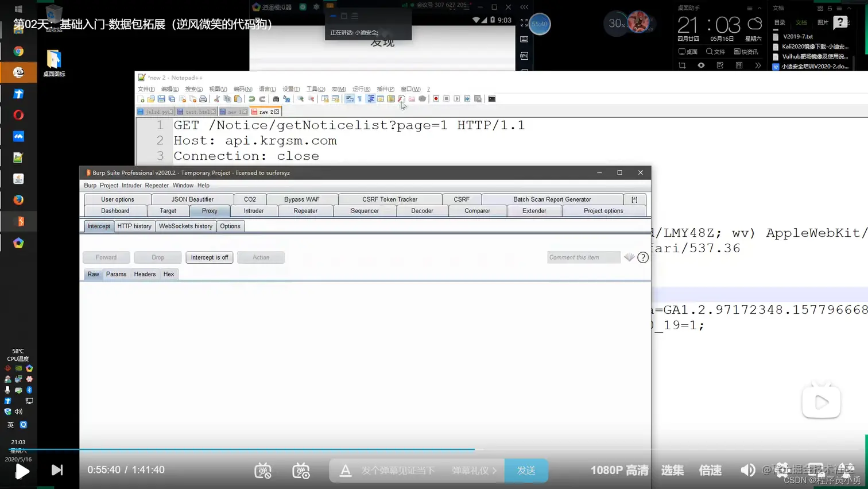Open 1080P 高清 quality selector
The image size is (868, 489).
pyautogui.click(x=619, y=470)
